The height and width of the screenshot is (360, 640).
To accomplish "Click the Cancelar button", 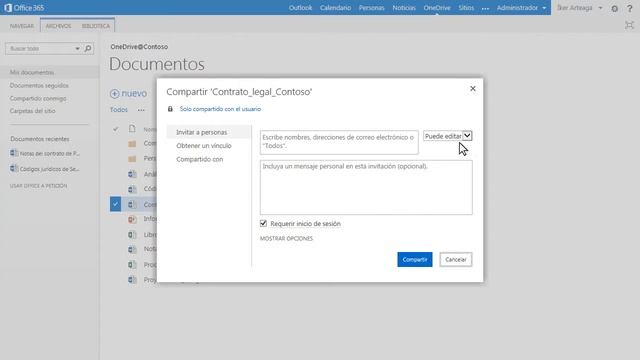I will point(456,260).
